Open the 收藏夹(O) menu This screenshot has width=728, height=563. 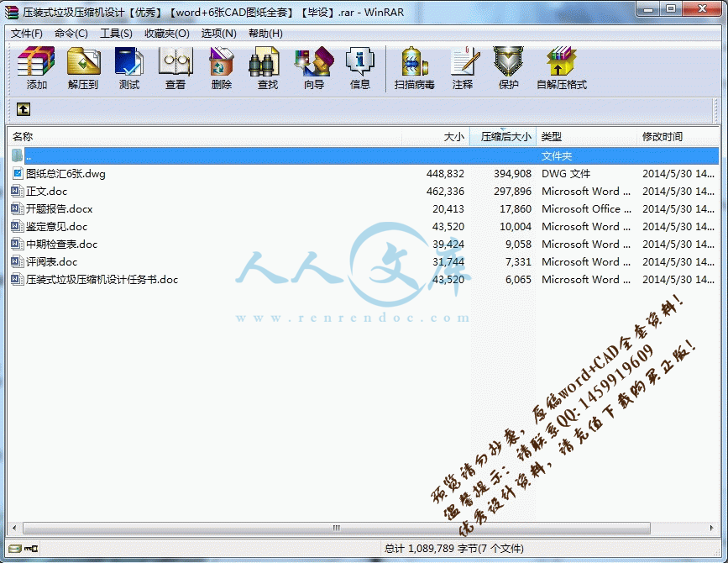tap(167, 34)
